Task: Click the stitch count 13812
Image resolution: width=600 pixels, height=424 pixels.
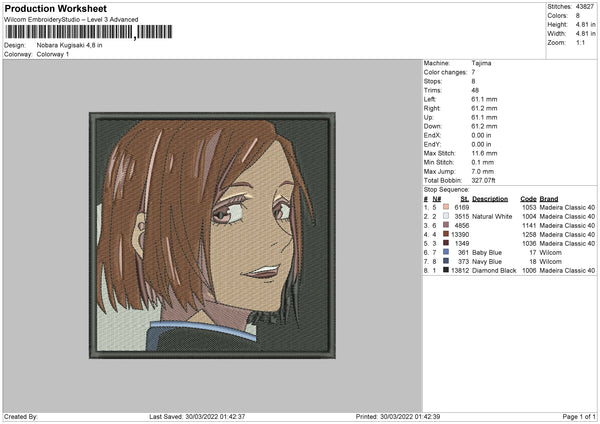Action: coord(460,271)
